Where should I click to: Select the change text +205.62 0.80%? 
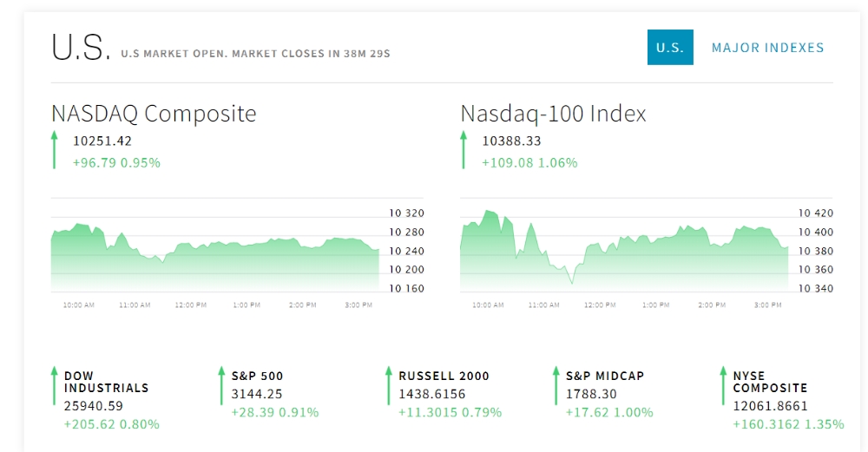111,424
